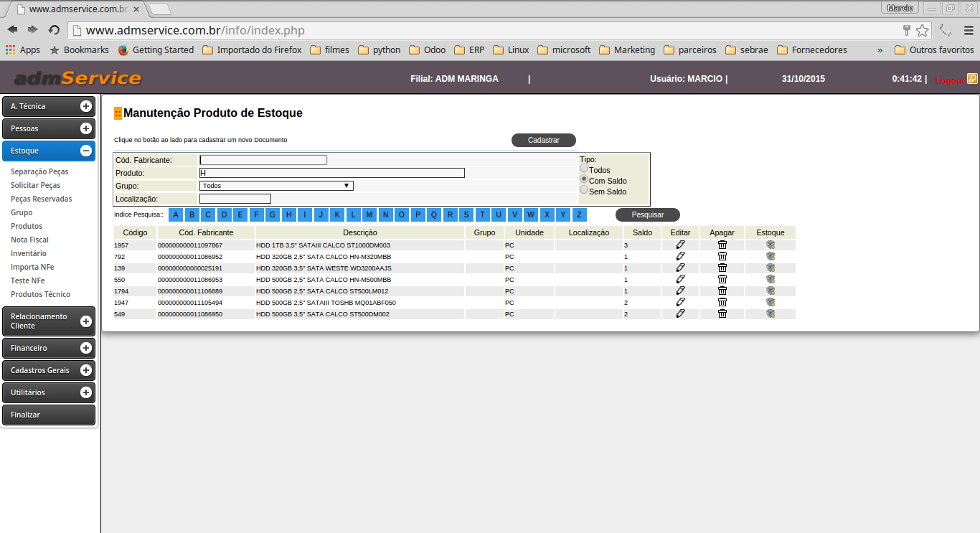Select the Todos radio option
Image resolution: width=980 pixels, height=533 pixels.
[x=584, y=169]
